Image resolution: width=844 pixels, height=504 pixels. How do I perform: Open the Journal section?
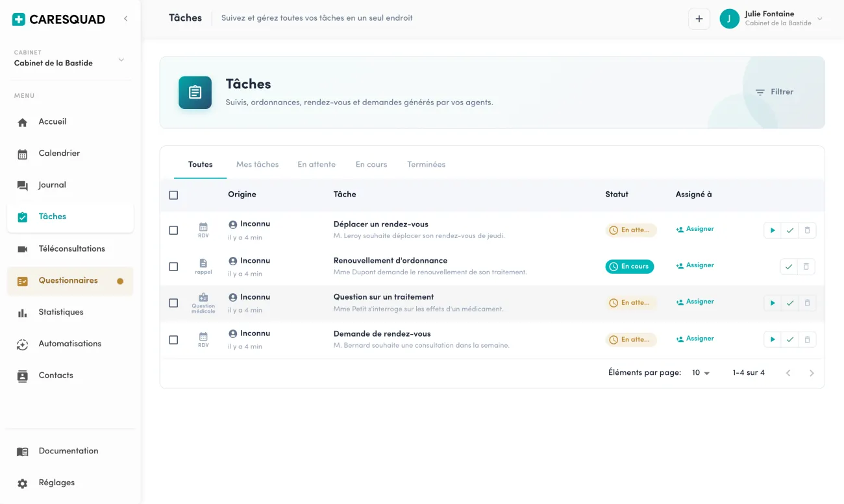(70, 186)
